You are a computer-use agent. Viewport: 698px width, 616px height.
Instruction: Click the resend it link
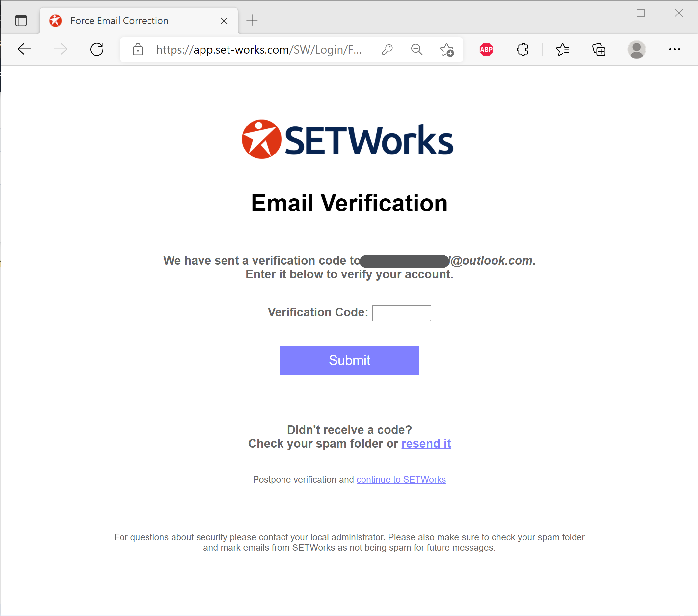(426, 443)
